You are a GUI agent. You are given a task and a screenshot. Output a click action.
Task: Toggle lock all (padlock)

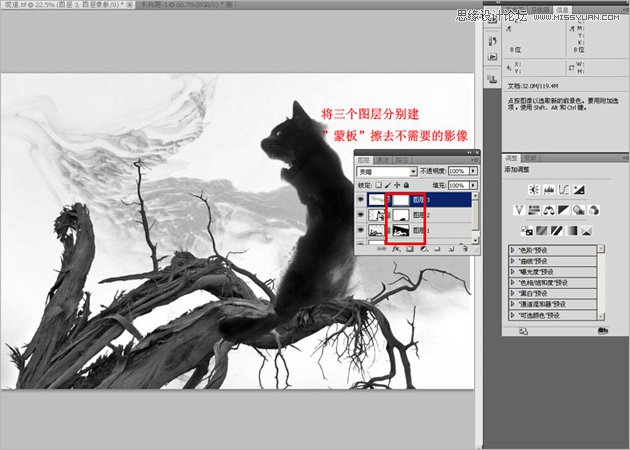pos(407,185)
